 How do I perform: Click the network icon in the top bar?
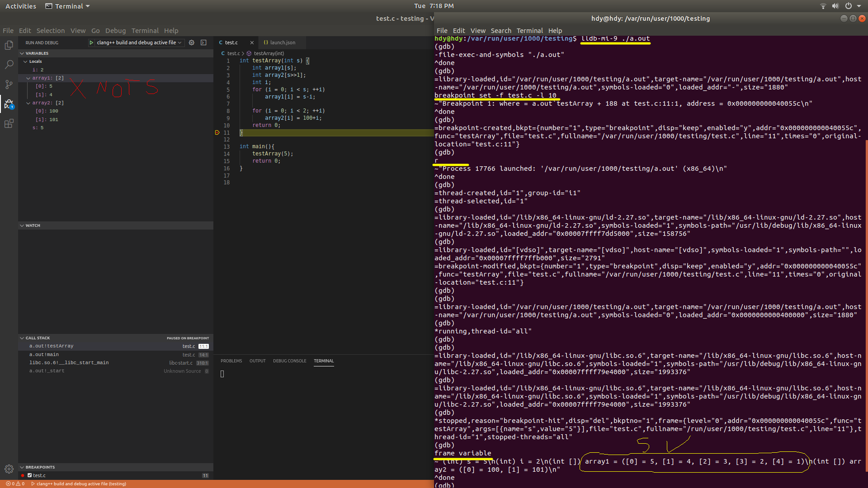pos(822,6)
